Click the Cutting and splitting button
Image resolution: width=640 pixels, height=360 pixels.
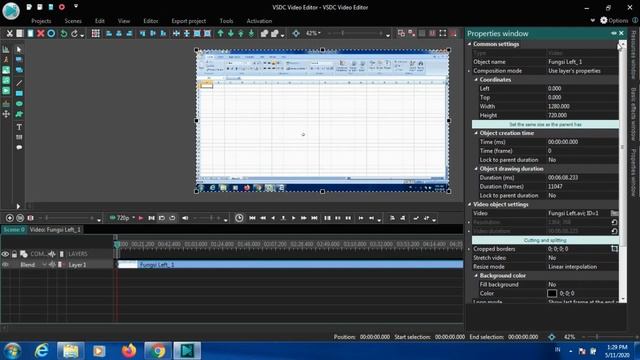point(545,240)
